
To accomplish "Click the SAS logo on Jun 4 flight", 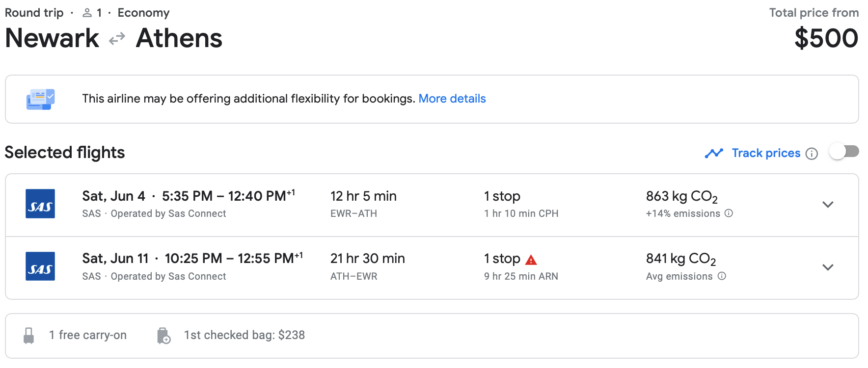I will [x=40, y=204].
